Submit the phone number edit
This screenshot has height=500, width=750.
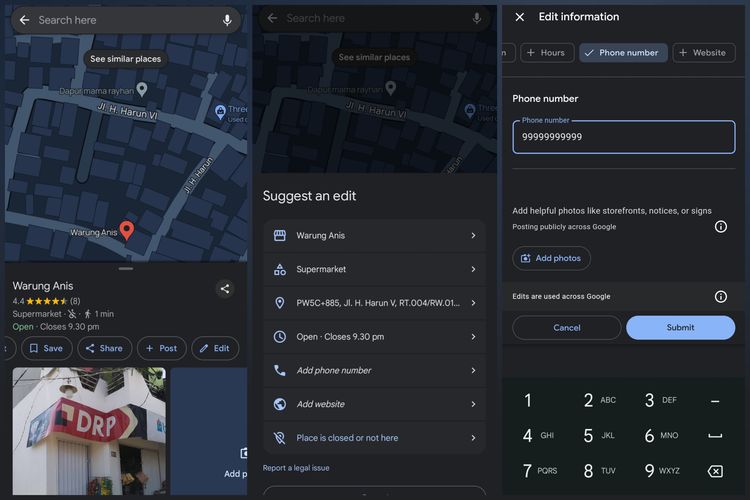point(680,328)
